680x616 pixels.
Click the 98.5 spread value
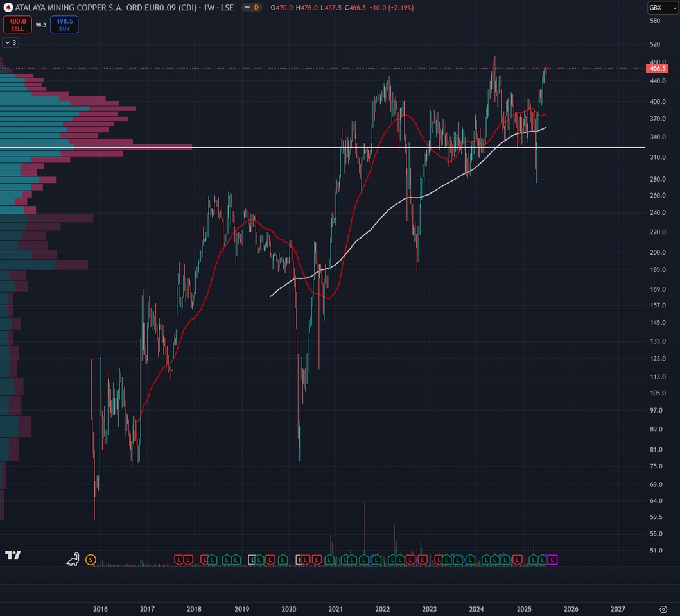click(40, 25)
